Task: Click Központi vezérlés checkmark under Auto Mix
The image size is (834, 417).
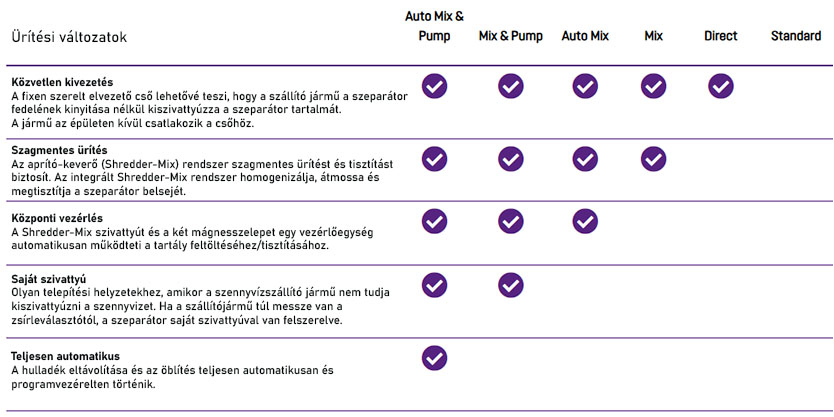Action: tap(585, 221)
